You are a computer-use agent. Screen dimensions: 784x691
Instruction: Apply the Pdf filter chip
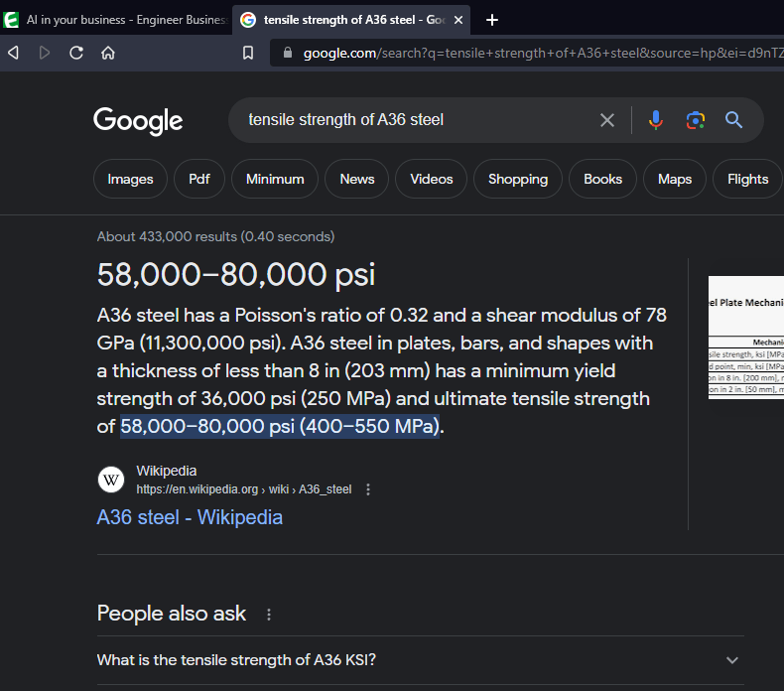tap(199, 179)
